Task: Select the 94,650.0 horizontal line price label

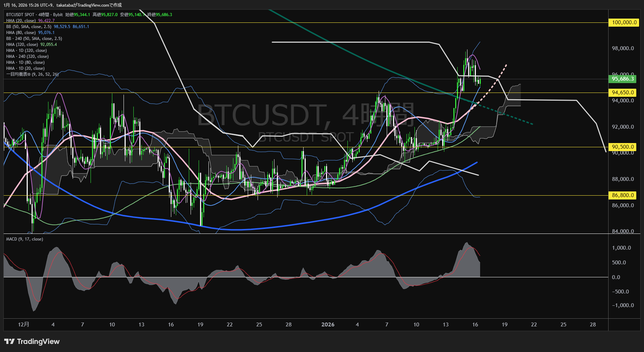Action: point(623,93)
